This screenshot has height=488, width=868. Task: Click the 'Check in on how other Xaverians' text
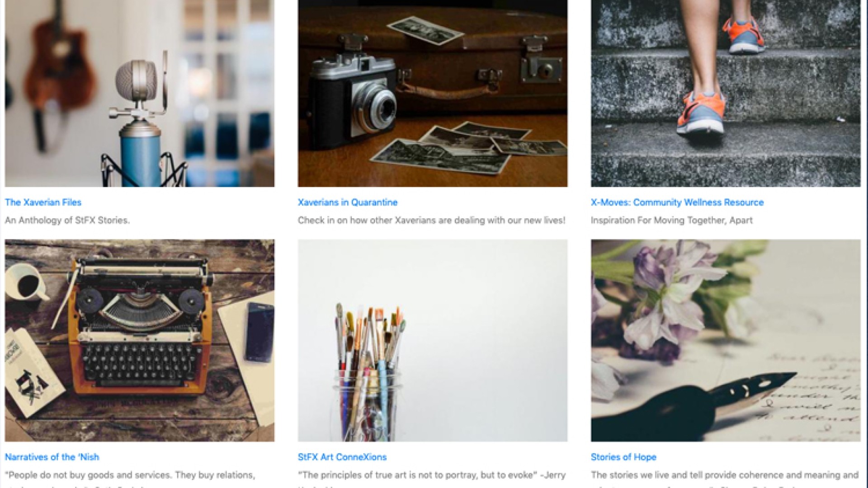pos(432,221)
